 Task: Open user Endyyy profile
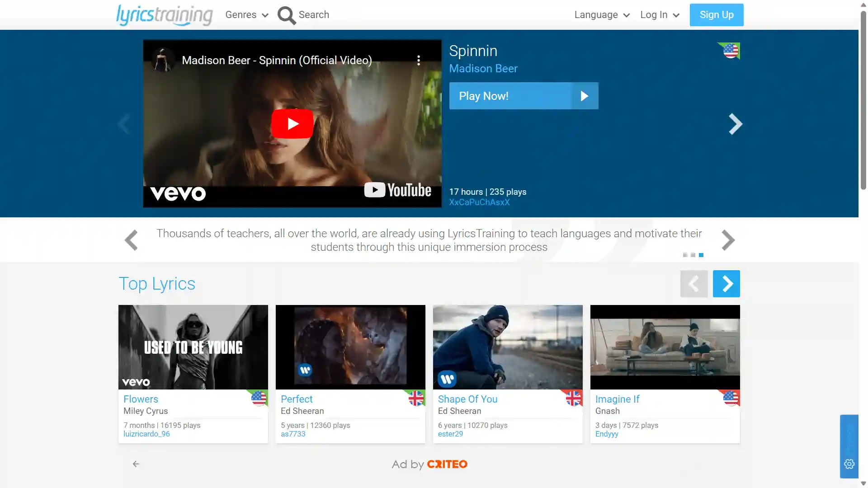tap(607, 434)
